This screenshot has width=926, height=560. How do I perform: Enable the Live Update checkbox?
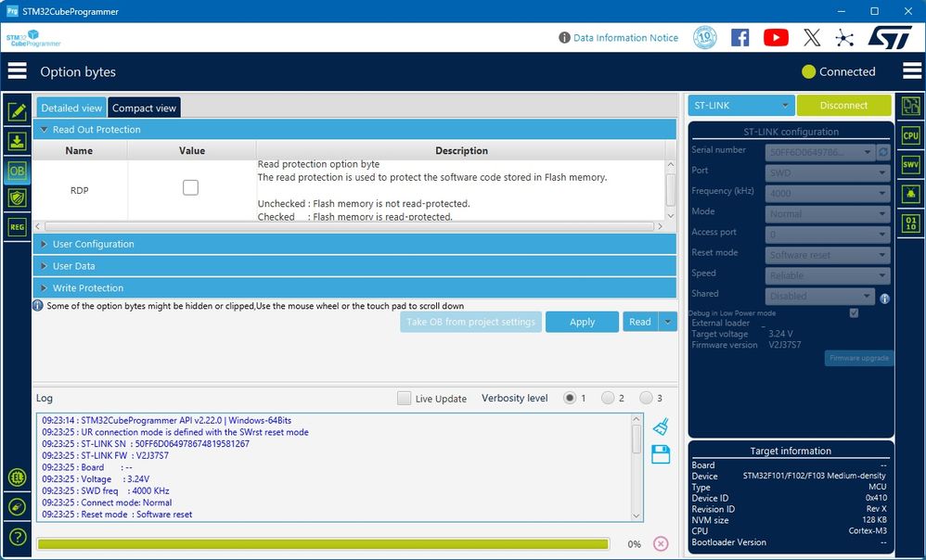(x=404, y=399)
